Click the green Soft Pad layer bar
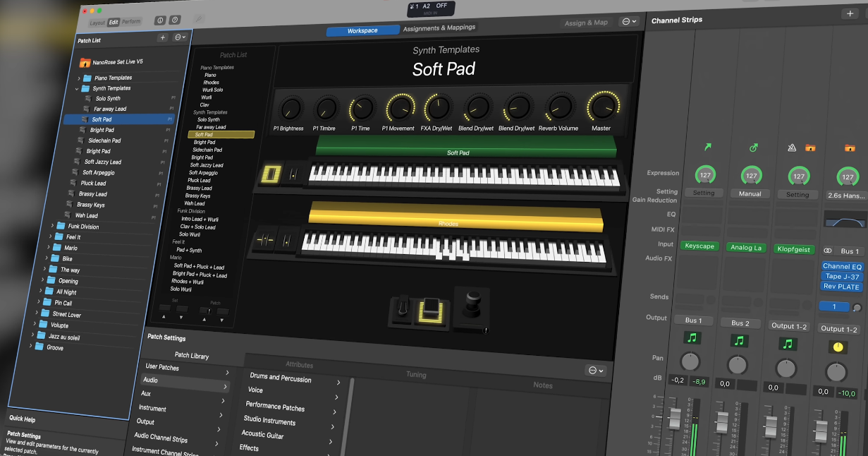The height and width of the screenshot is (456, 868). (465, 147)
